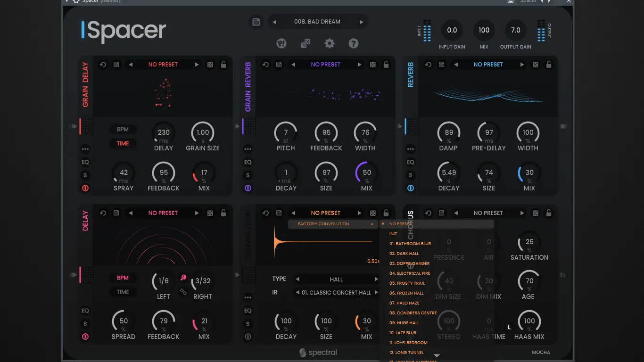The image size is (644, 362).
Task: Open Convolution preset list icon
Action: pos(279,213)
